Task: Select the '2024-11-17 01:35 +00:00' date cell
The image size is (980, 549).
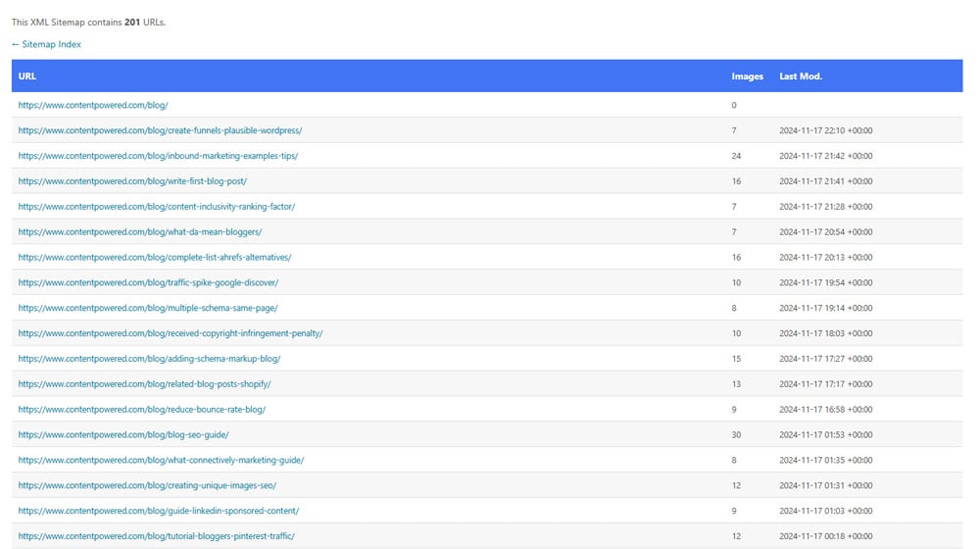Action: click(x=825, y=460)
